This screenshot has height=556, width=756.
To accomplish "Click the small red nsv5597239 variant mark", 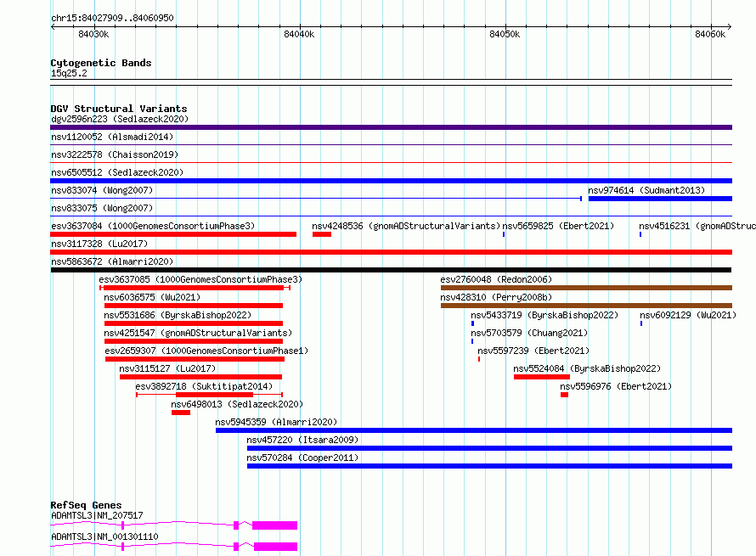I will point(479,359).
